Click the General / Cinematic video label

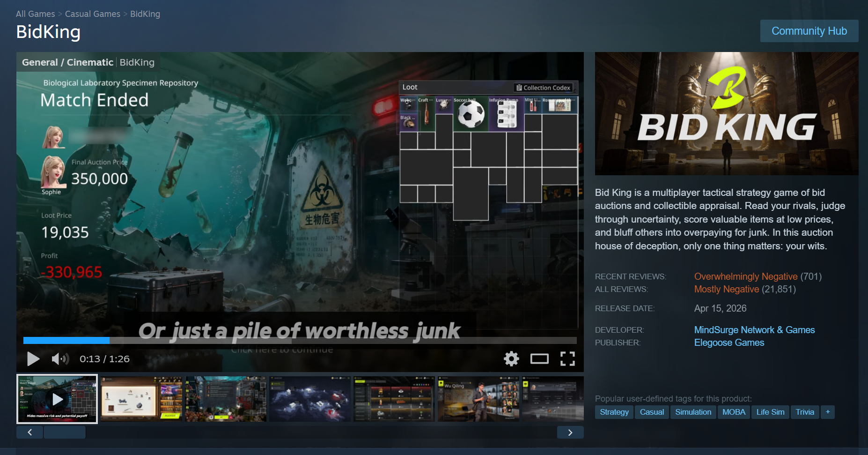pos(67,62)
